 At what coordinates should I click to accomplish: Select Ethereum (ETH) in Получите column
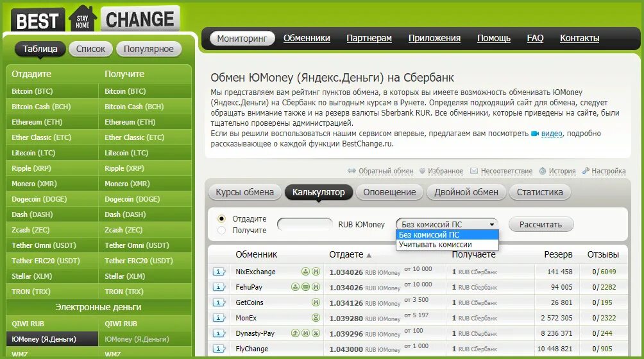click(x=146, y=122)
